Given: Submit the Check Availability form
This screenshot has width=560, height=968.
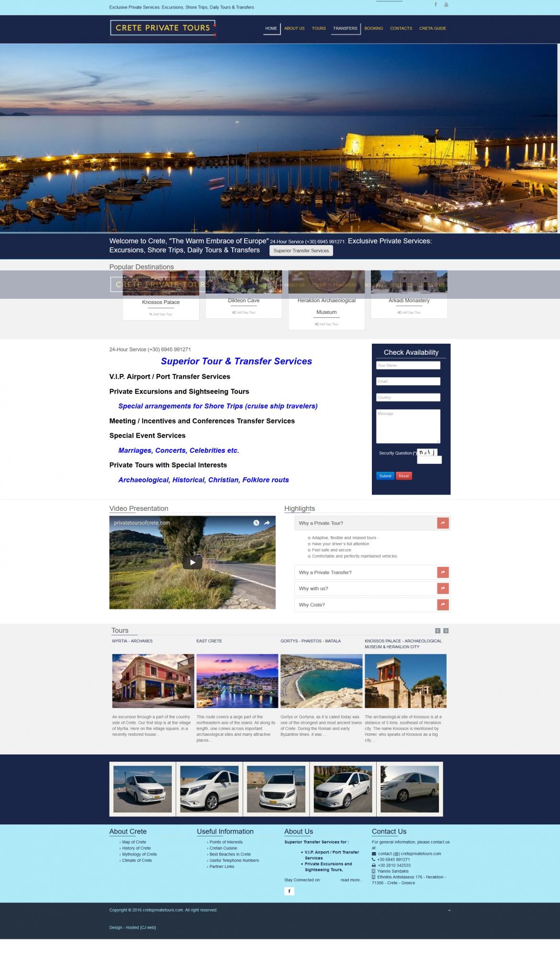Looking at the screenshot, I should (x=385, y=476).
